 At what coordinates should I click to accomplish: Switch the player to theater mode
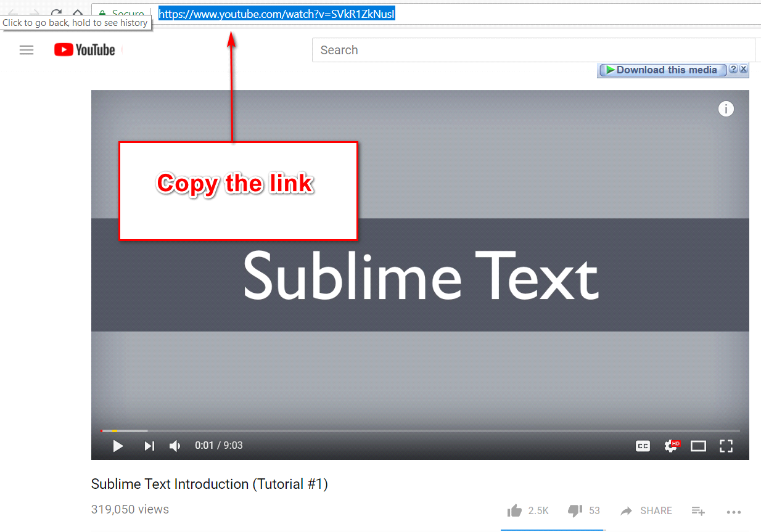click(698, 446)
